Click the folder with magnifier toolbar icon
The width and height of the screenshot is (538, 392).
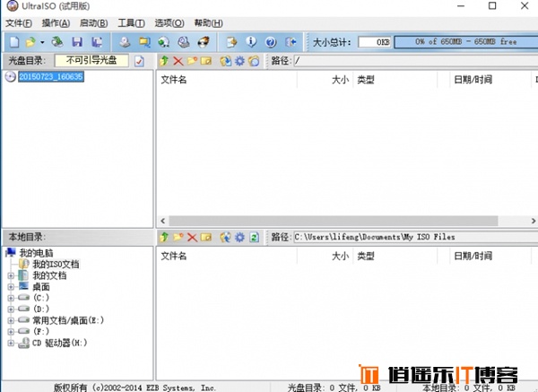tap(144, 42)
